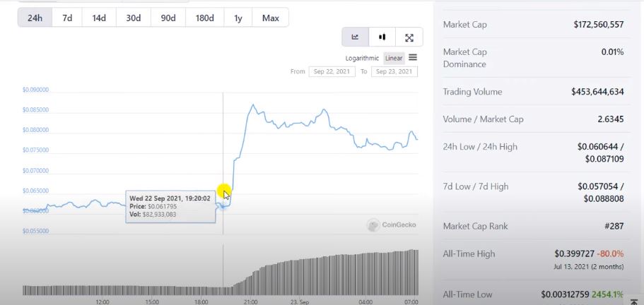Click the volume bars near 04:00
The image size is (644, 305).
(x=365, y=274)
